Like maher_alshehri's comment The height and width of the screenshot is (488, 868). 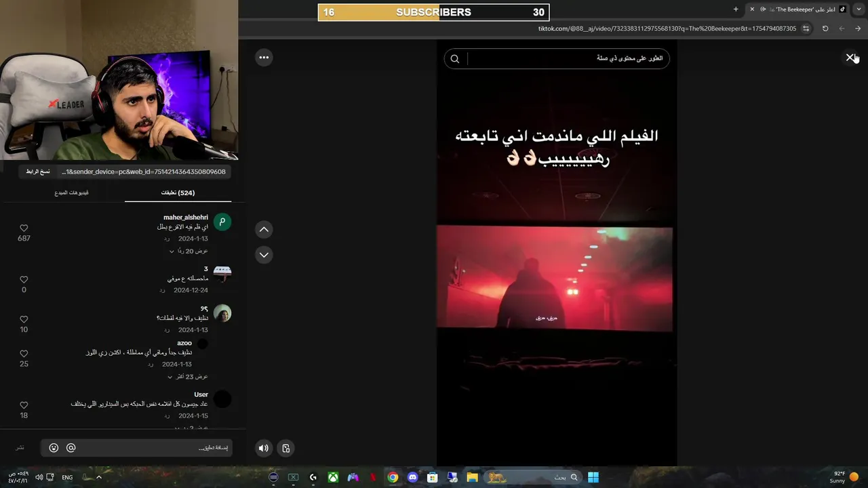(x=24, y=228)
